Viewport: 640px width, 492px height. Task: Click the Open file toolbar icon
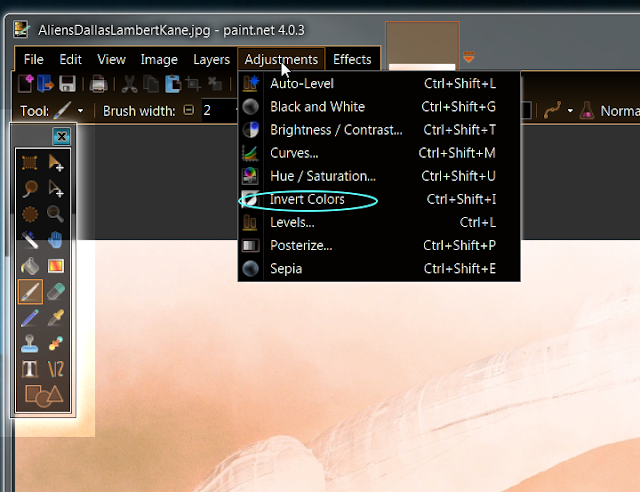point(45,84)
